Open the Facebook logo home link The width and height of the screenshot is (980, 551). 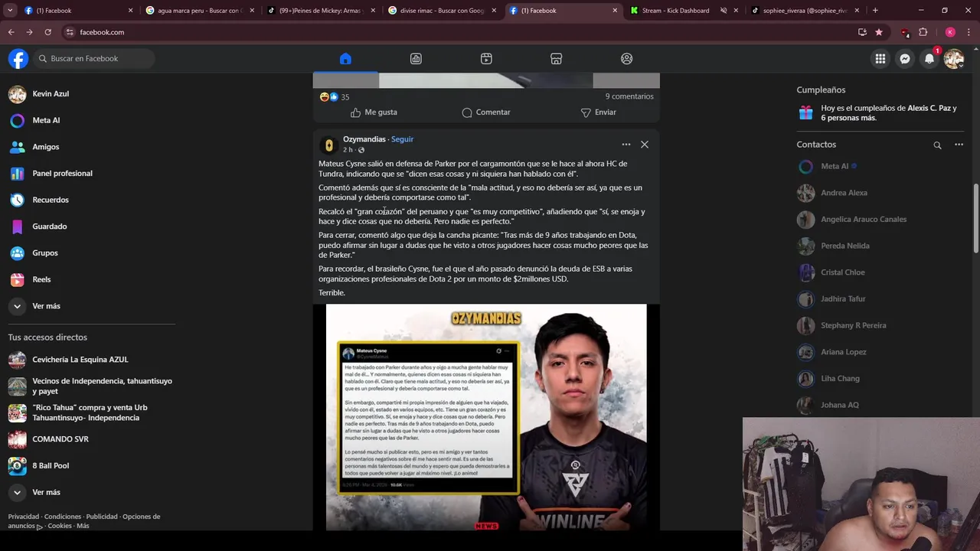pyautogui.click(x=18, y=59)
